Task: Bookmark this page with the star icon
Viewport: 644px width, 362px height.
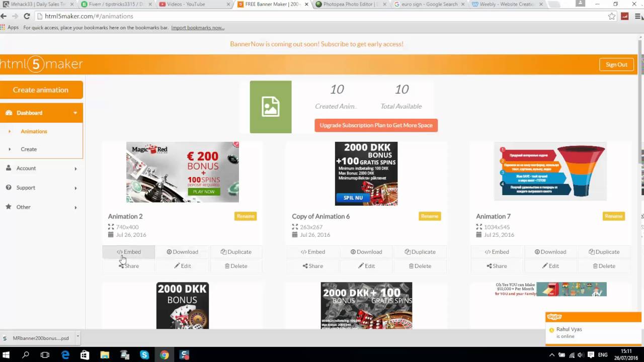Action: (612, 16)
